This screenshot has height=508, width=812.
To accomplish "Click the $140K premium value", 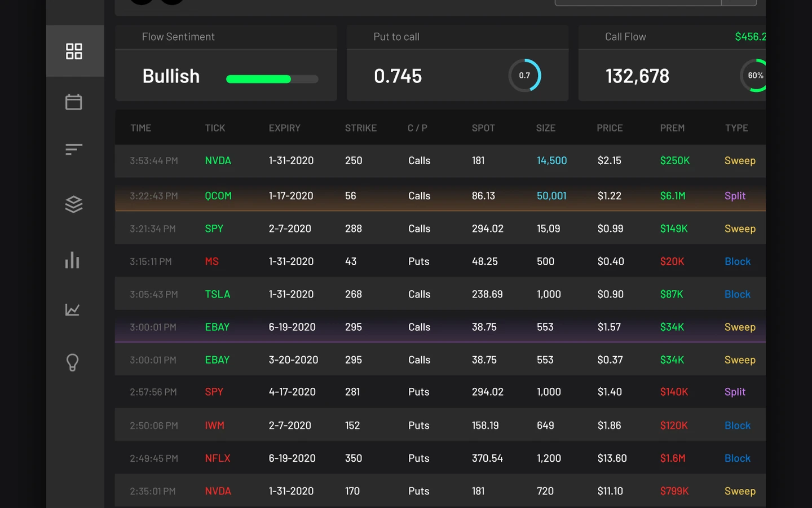I will pos(674,392).
